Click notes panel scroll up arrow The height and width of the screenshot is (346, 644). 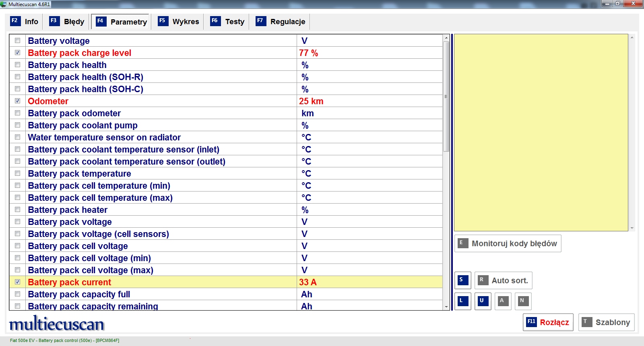click(x=632, y=37)
